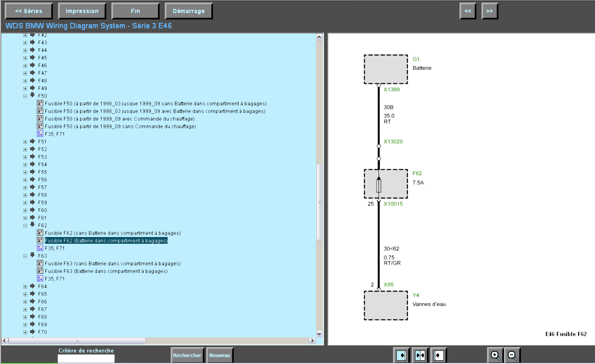This screenshot has width=595, height=364.
Task: Click the blue location icon for F35, F71 under F63
Action: pos(40,279)
